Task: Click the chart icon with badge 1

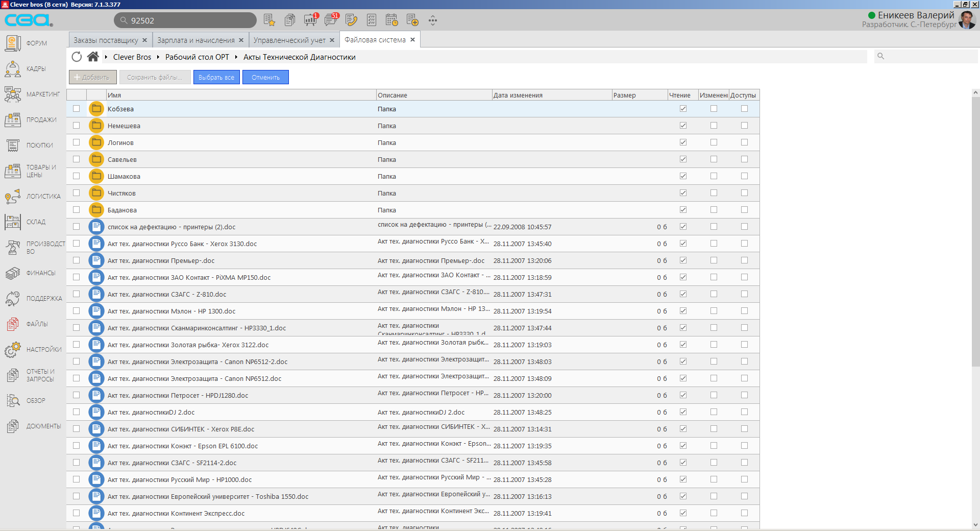Action: (x=310, y=20)
